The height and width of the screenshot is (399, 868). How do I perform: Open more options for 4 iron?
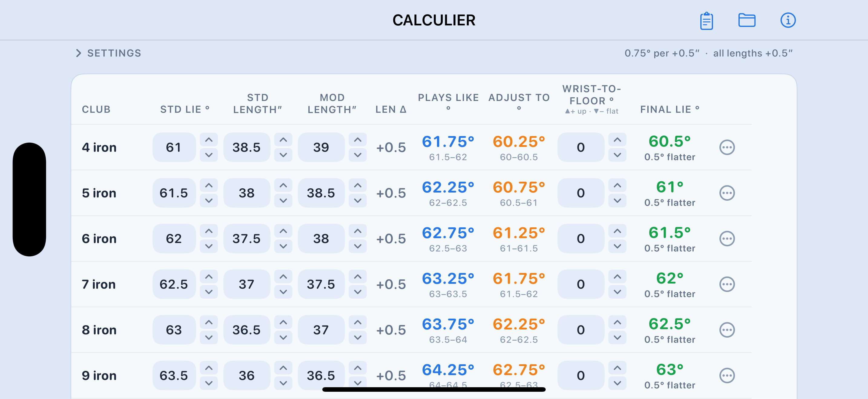tap(727, 147)
